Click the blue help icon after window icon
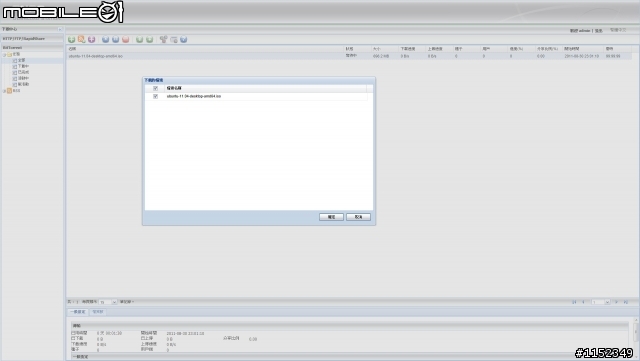Image resolution: width=640 pixels, height=361 pixels. click(x=184, y=40)
